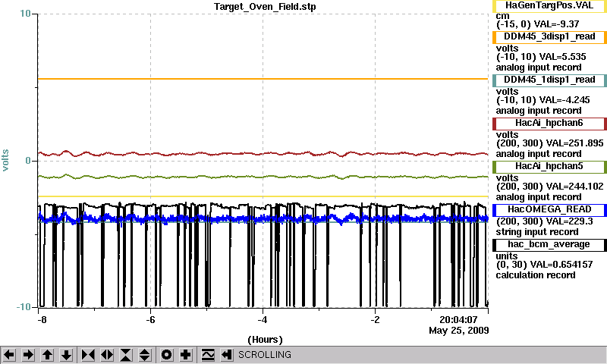Click the -10 y-axis tick label
607x364 pixels.
click(24, 307)
